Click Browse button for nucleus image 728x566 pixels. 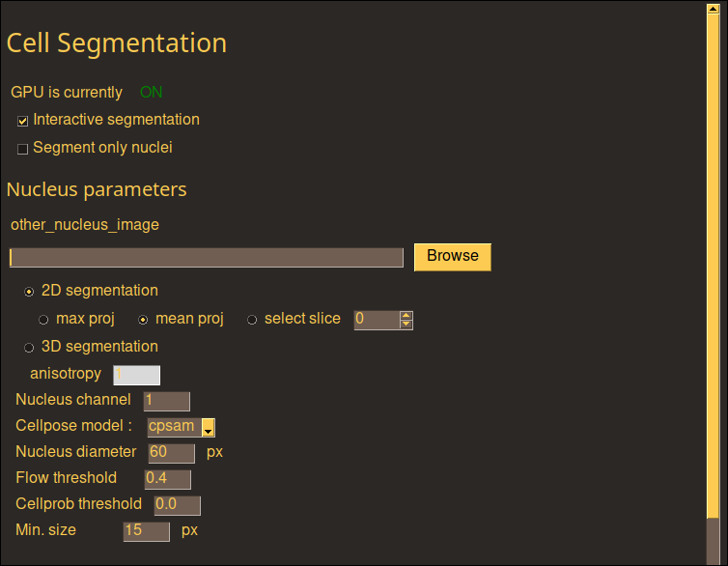(x=452, y=257)
